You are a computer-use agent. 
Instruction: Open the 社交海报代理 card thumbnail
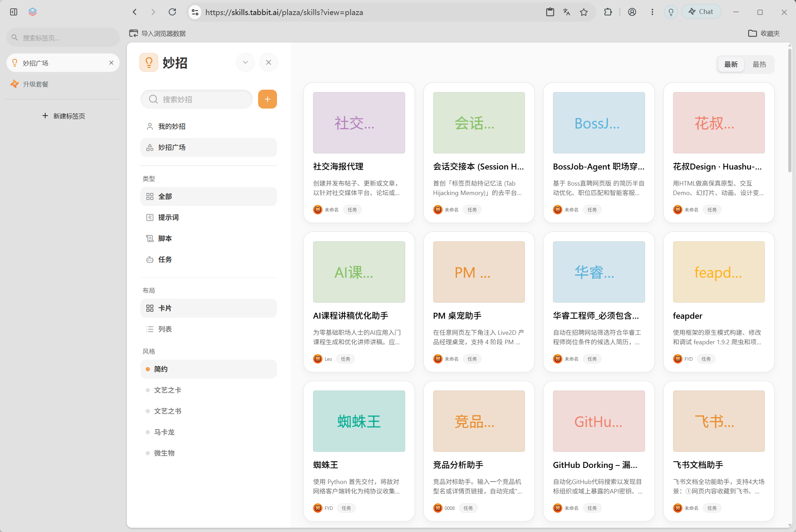(x=359, y=123)
